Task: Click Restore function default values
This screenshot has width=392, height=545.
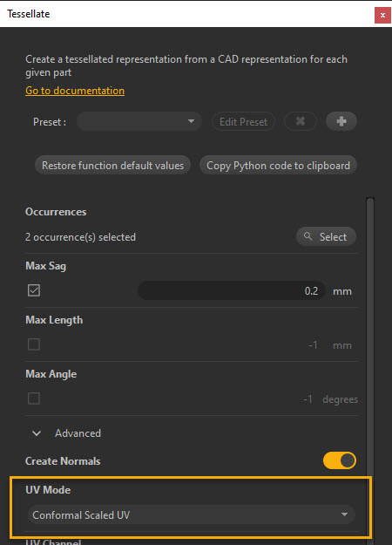Action: tap(113, 166)
